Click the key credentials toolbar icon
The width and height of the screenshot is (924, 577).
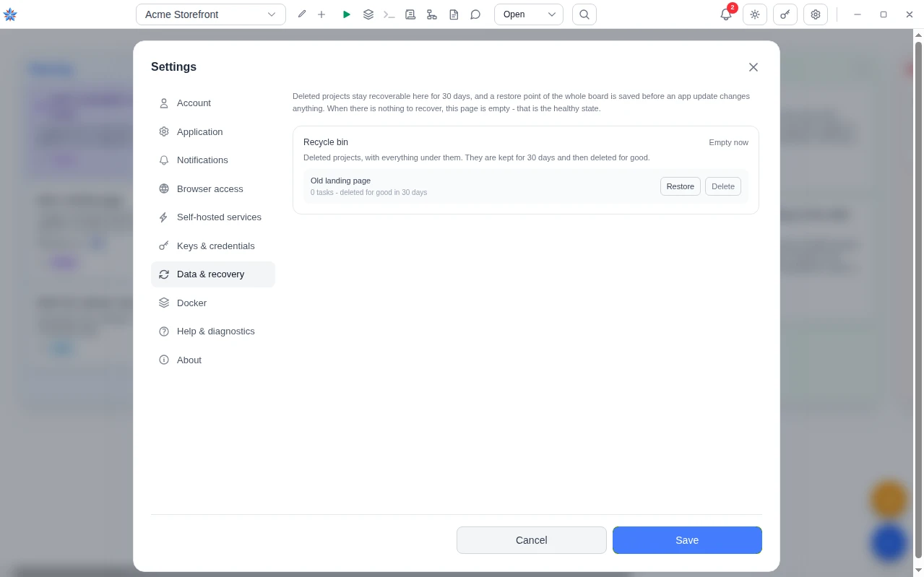click(785, 14)
